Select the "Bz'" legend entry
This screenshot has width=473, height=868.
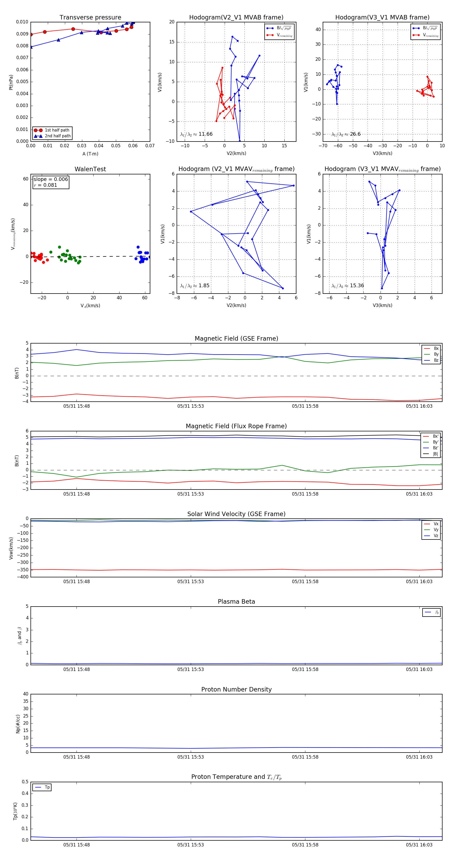(431, 448)
